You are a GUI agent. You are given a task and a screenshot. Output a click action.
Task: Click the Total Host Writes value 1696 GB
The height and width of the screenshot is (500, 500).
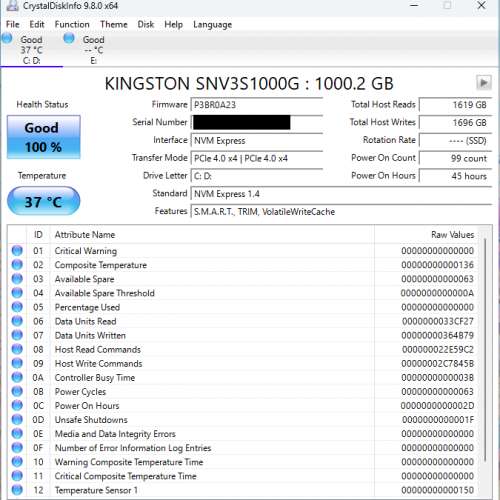[455, 122]
